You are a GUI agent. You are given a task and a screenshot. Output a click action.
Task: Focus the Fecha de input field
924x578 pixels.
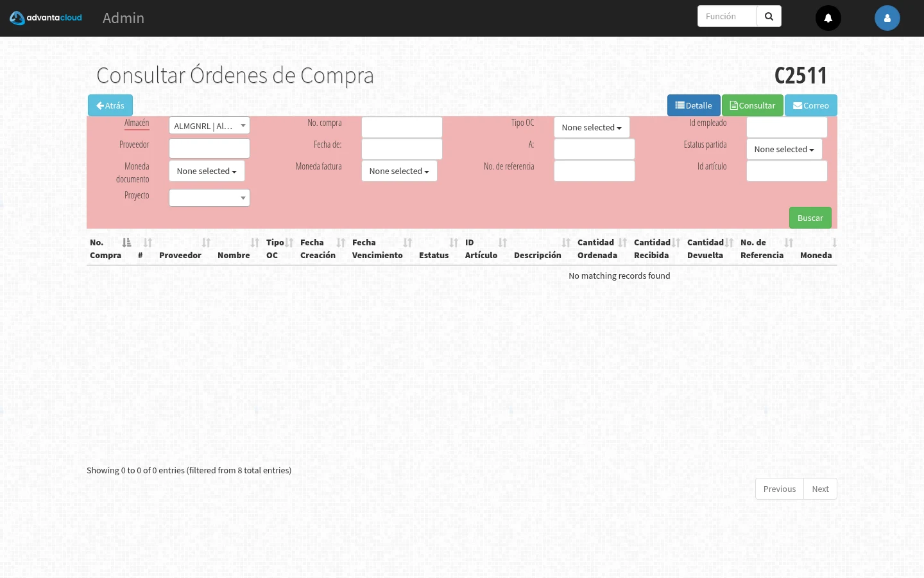(x=402, y=149)
